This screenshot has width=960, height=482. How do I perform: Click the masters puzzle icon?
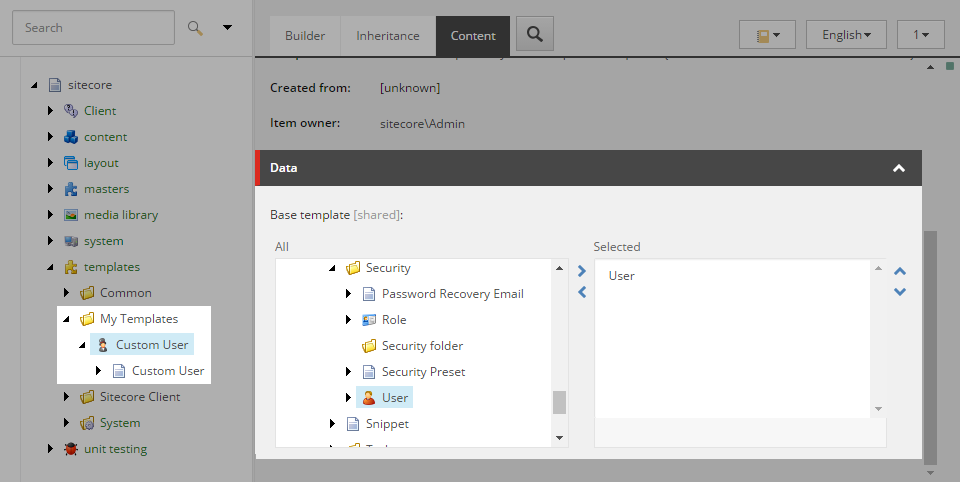71,189
